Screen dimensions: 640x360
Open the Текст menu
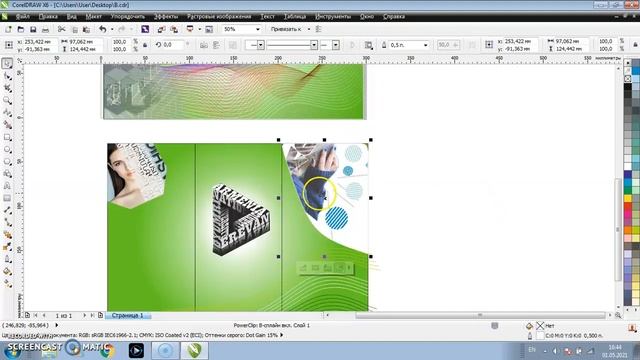[267, 16]
